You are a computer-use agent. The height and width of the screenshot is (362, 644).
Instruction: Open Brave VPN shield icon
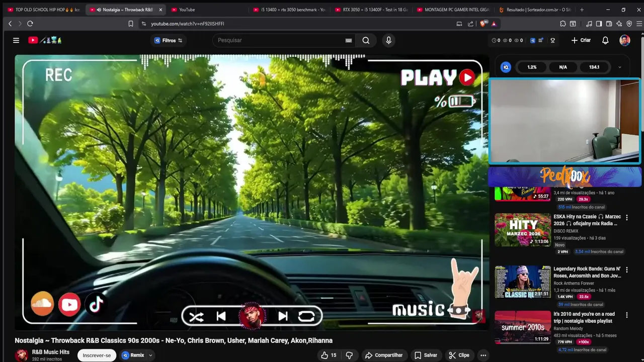pyautogui.click(x=629, y=24)
